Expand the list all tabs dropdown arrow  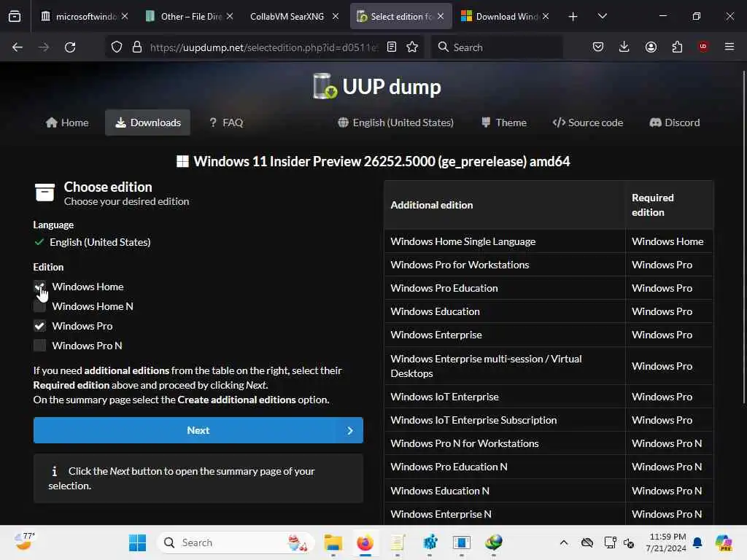pos(602,16)
